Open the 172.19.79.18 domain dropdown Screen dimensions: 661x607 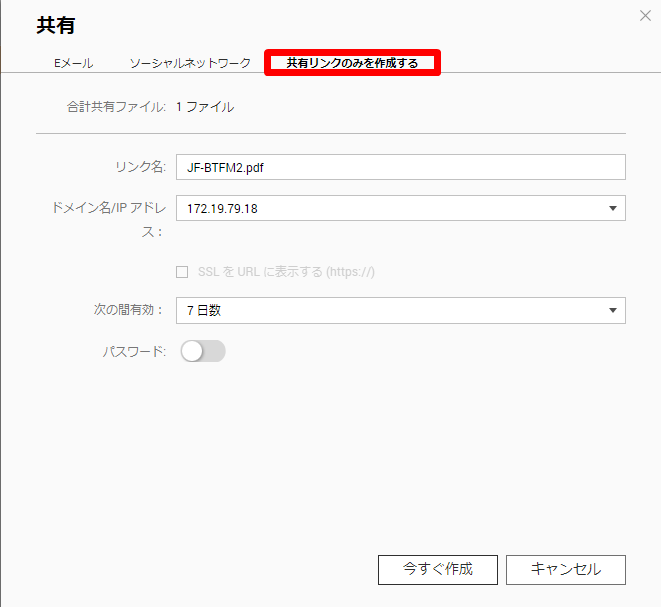point(400,208)
